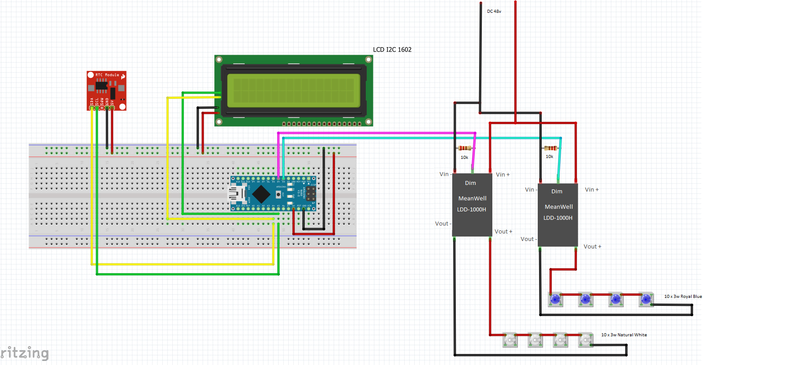Select the Nano's mini USB connector
Image resolution: width=800 pixels, height=365 pixels.
coord(236,194)
